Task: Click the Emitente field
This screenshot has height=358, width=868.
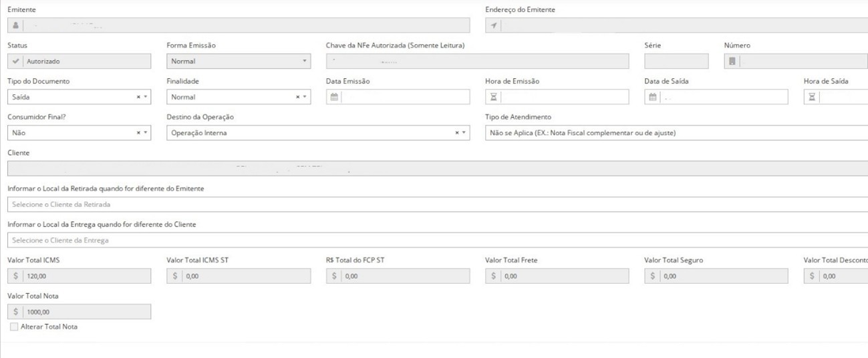Action: (x=239, y=25)
